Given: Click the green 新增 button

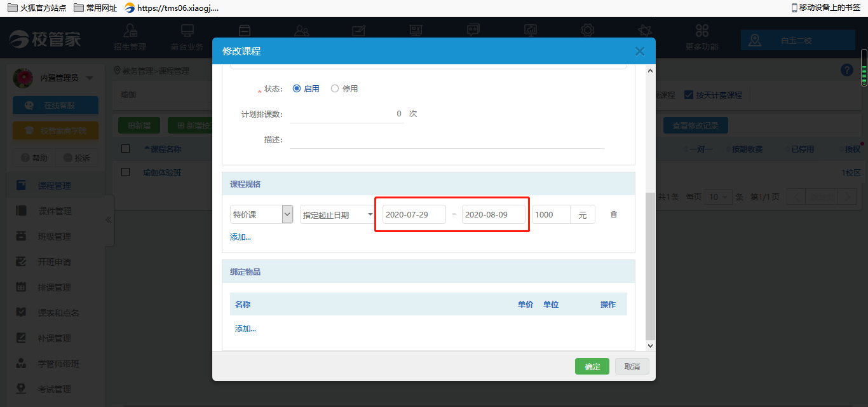Looking at the screenshot, I should click(139, 125).
